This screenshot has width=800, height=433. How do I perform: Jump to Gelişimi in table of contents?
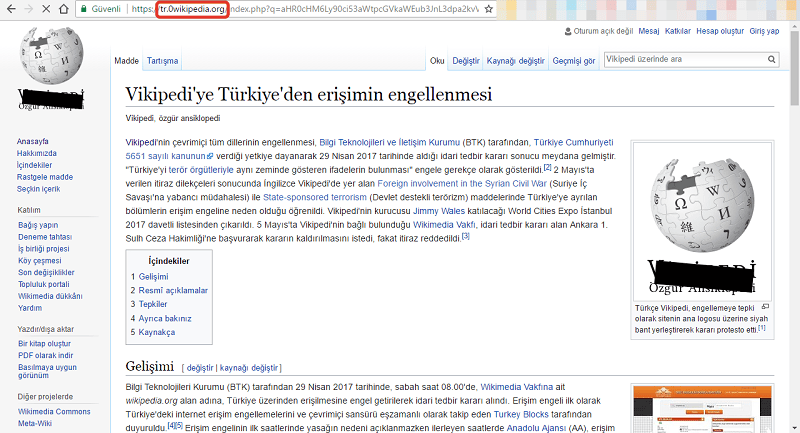(153, 276)
